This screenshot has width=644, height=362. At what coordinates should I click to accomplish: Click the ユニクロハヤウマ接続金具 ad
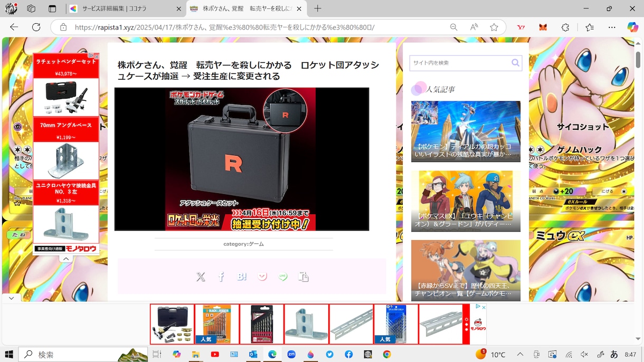(66, 212)
